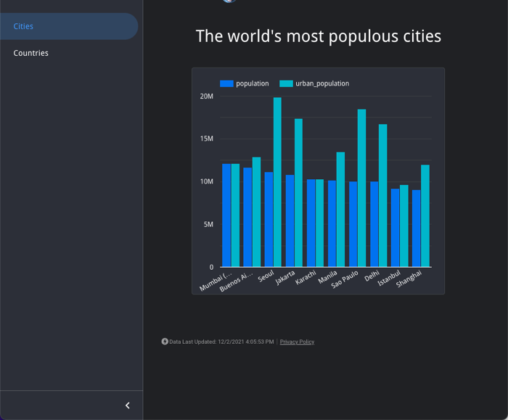Viewport: 508px width, 420px height.
Task: Select Delhi's urban_population bar
Action: tap(382, 196)
